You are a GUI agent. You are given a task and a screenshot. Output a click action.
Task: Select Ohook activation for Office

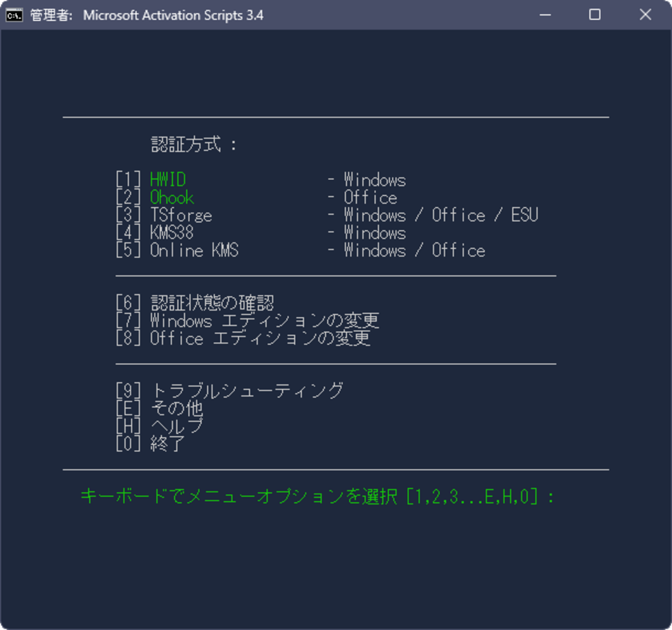coord(172,197)
